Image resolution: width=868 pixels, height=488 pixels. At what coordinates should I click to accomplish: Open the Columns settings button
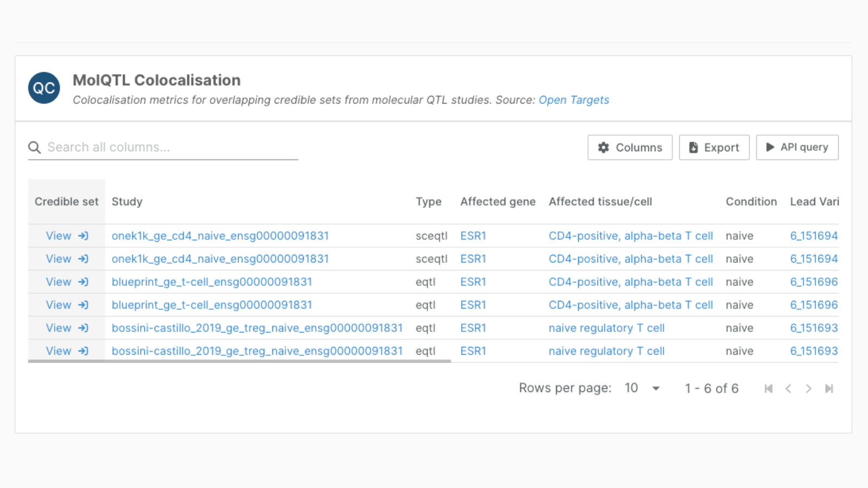630,147
